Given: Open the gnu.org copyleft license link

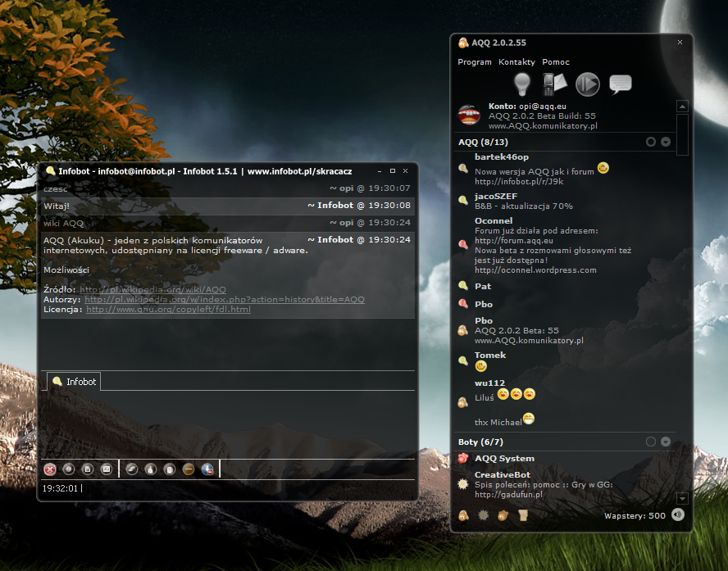Looking at the screenshot, I should pyautogui.click(x=169, y=310).
